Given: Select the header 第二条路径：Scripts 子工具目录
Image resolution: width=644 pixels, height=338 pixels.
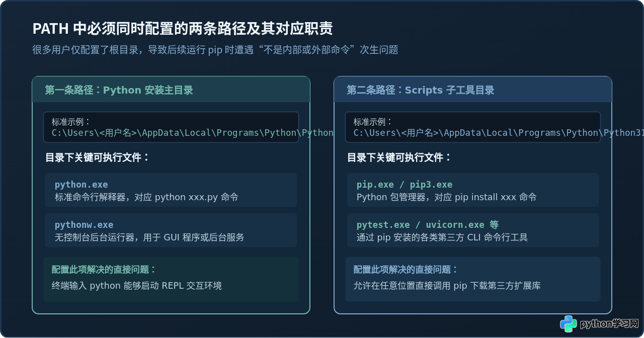Looking at the screenshot, I should (x=421, y=90).
